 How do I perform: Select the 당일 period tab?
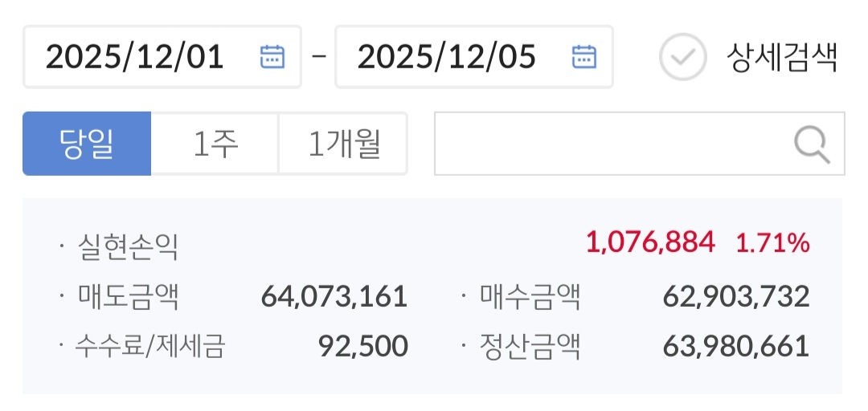87,144
